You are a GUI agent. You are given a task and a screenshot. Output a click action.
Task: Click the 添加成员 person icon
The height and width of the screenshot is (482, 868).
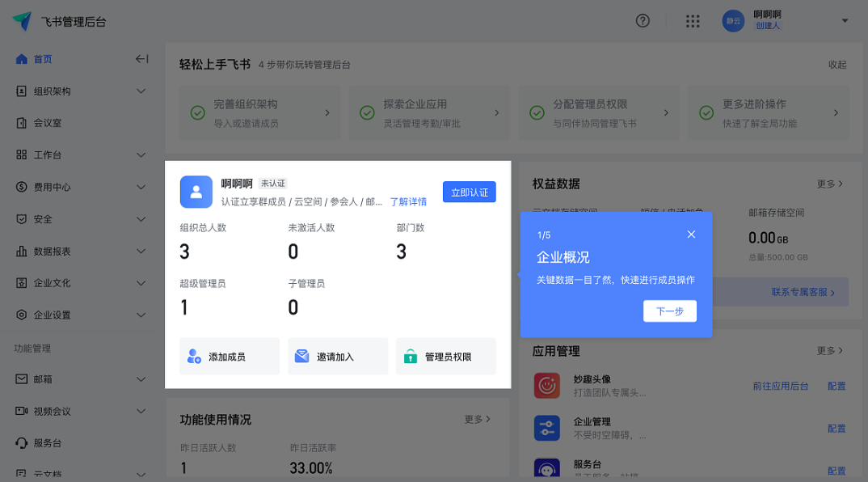194,356
